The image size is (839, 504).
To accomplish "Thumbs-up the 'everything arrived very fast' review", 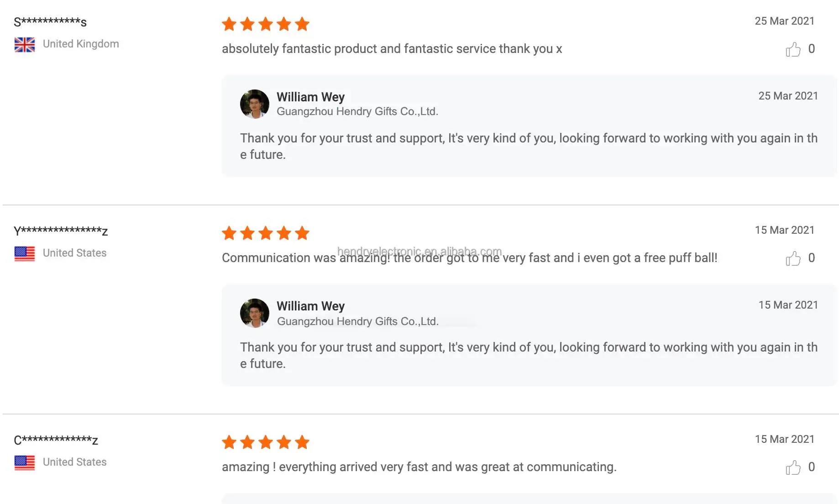I will 793,467.
